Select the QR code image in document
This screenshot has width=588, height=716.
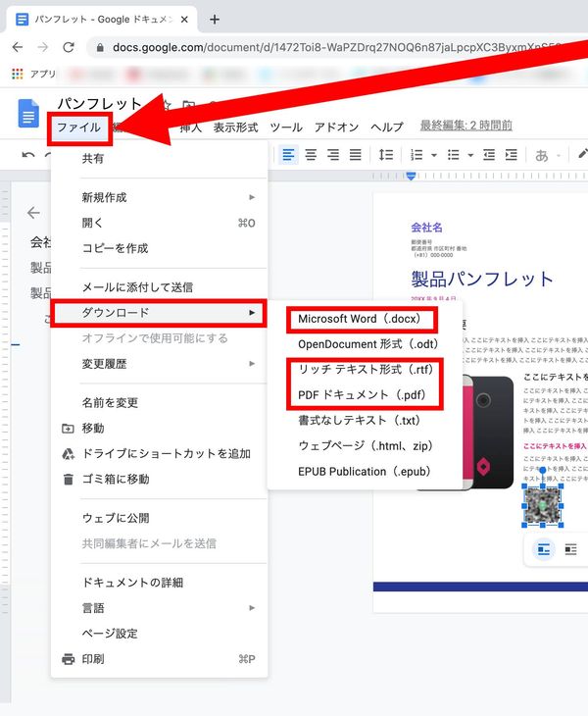542,505
